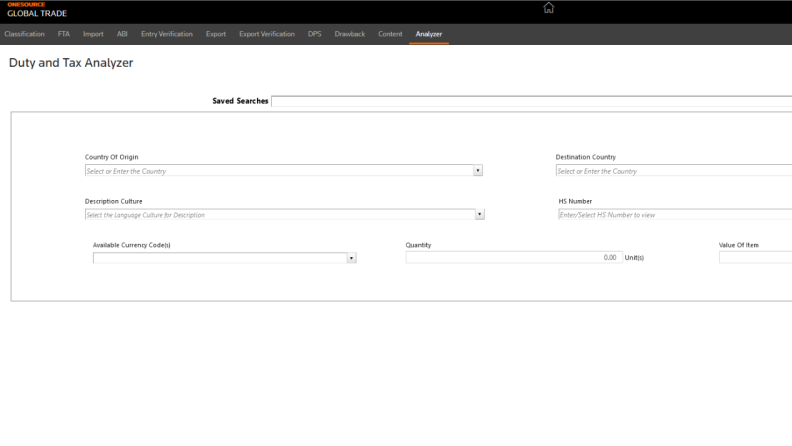Select the ABI tab
This screenshot has width=792, height=446.
pos(122,35)
